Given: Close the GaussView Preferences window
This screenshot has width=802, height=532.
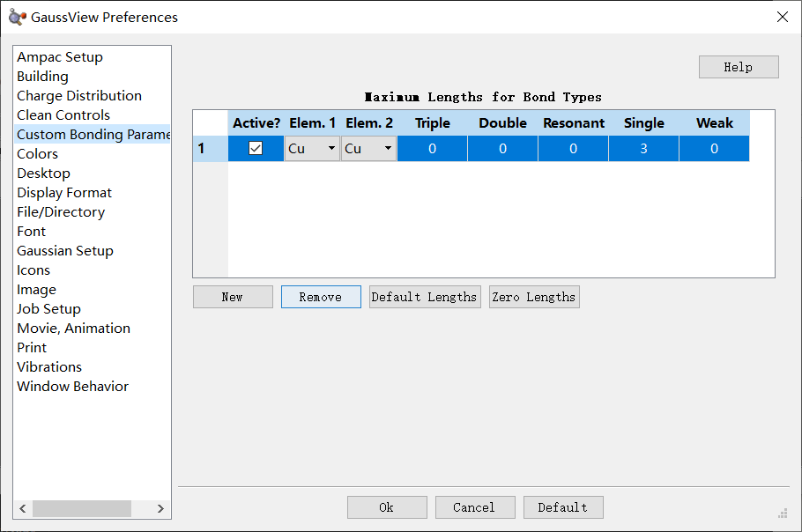Looking at the screenshot, I should click(x=782, y=17).
